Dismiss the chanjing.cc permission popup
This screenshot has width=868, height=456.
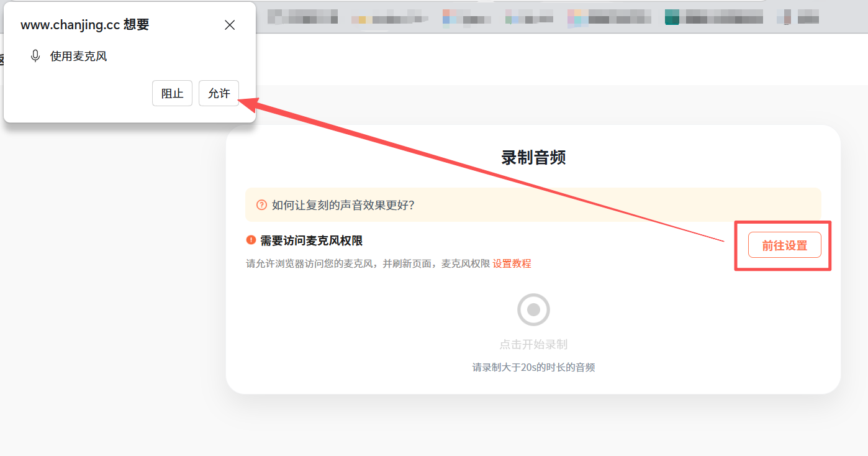230,25
